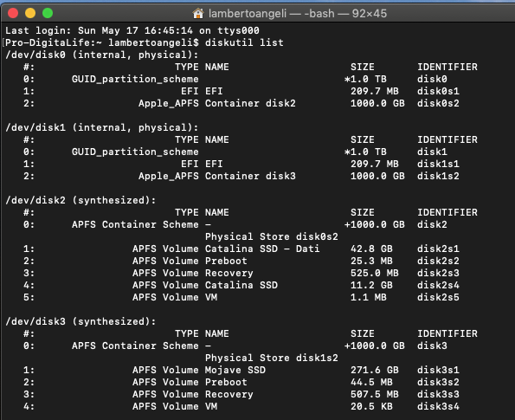
Task: Click the '/dev/disk2 (synthesized):' header
Action: pos(80,200)
